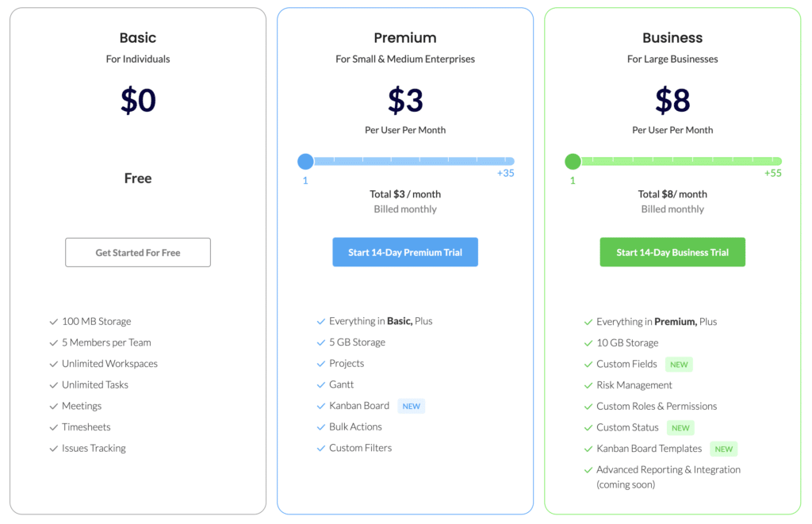Start the 14-Day Business Trial
This screenshot has height=524, width=812.
pos(672,252)
